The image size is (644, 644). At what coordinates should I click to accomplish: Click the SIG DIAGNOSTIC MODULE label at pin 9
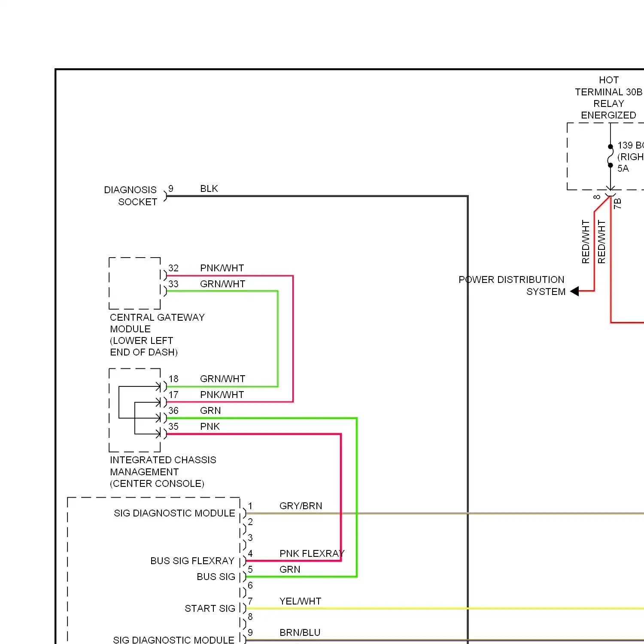(173, 640)
